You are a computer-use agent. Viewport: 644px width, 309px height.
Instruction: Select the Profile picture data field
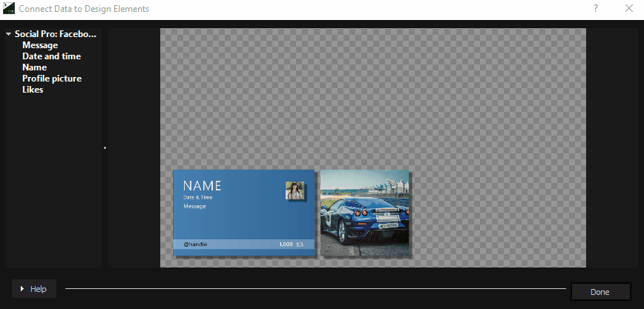(x=52, y=79)
